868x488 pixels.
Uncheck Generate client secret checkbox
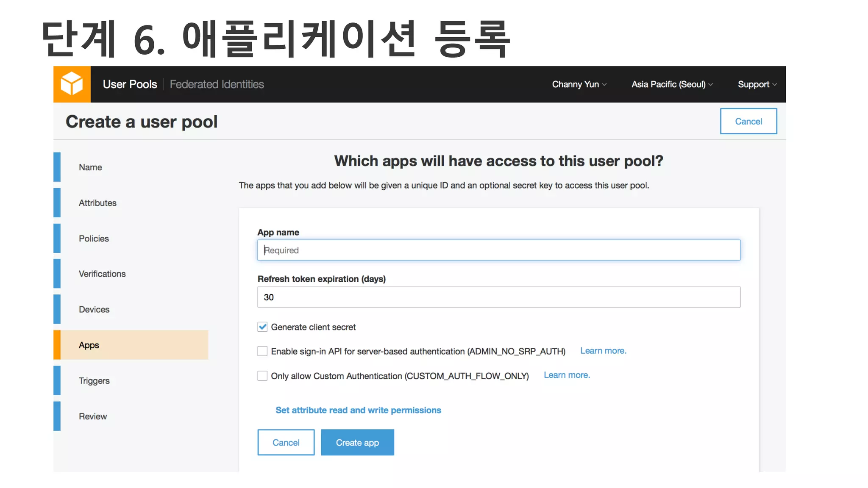pos(262,327)
